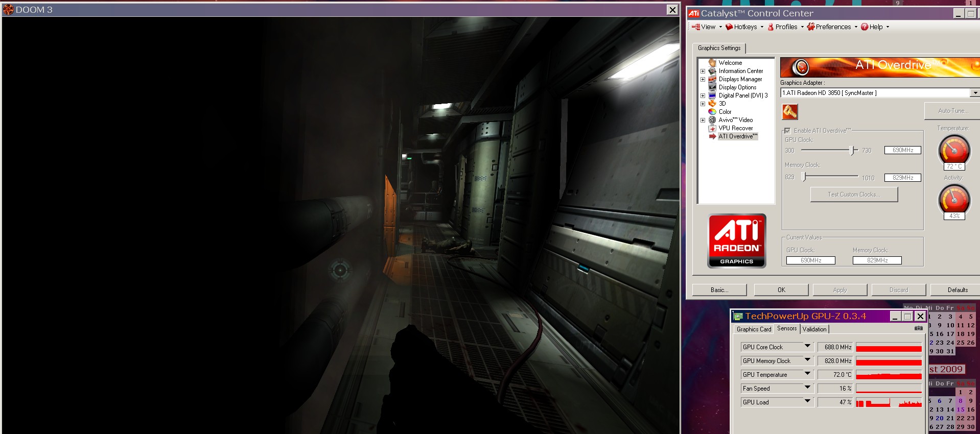Screen dimensions: 980x434
Task: Click the GPU Clock slider handle
Action: 852,150
